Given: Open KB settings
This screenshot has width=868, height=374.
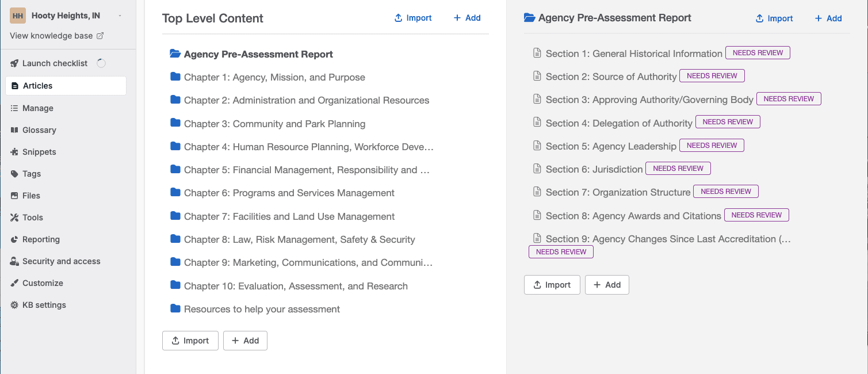Looking at the screenshot, I should [43, 304].
